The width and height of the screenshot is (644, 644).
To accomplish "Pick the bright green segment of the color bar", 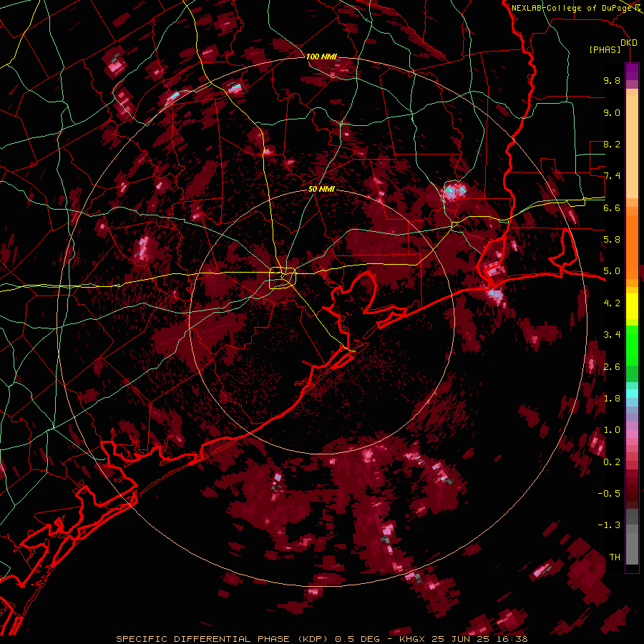I will pyautogui.click(x=632, y=345).
